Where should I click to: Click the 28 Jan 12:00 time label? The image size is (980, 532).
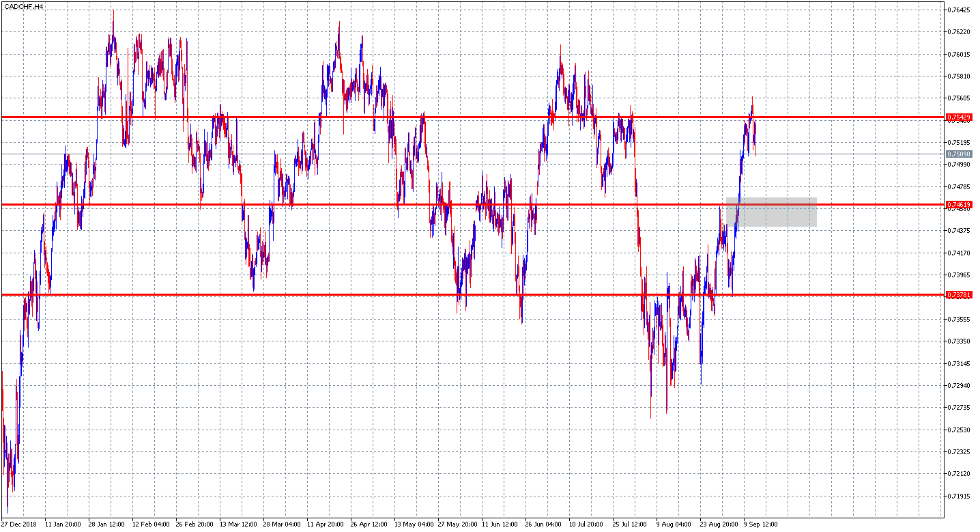click(107, 525)
